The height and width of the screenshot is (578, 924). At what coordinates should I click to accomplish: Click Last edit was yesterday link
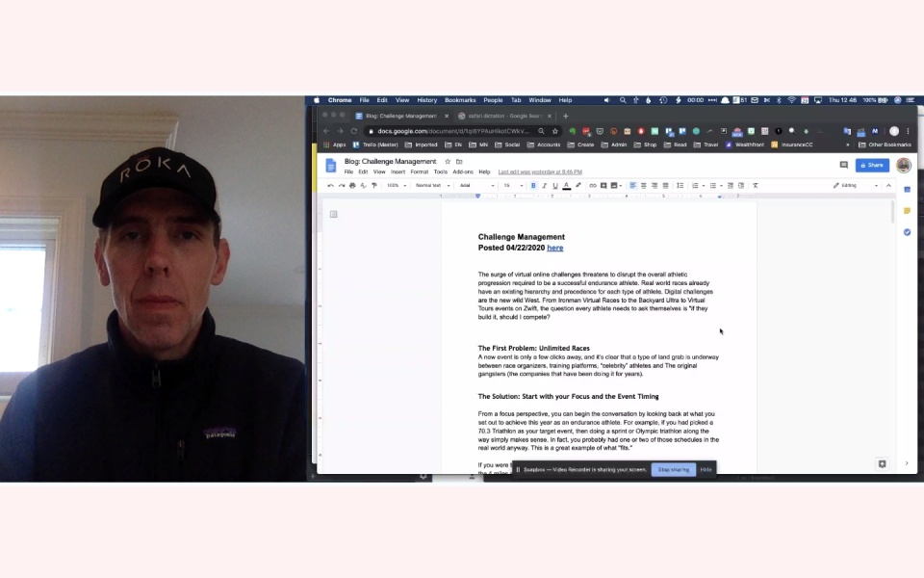(540, 172)
